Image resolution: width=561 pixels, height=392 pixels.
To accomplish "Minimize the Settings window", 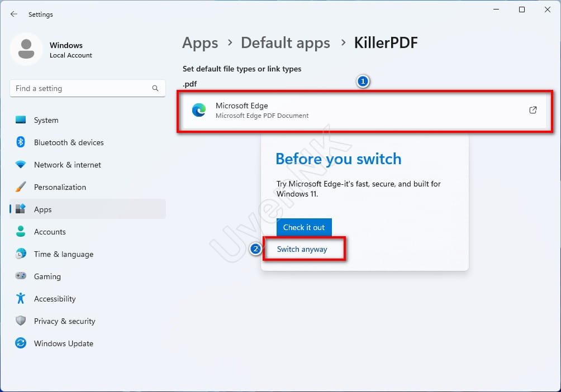I will coord(496,9).
